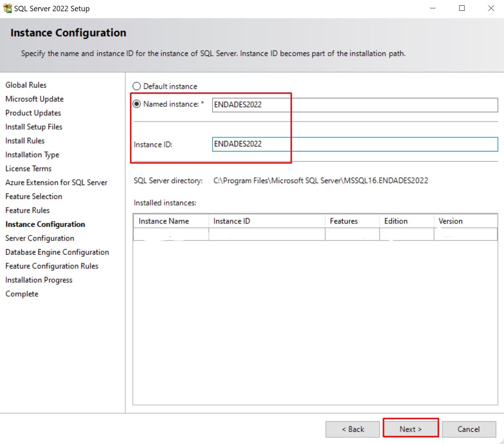Close the SQL Server 2022 Setup window
This screenshot has width=504, height=444.
pos(491,8)
